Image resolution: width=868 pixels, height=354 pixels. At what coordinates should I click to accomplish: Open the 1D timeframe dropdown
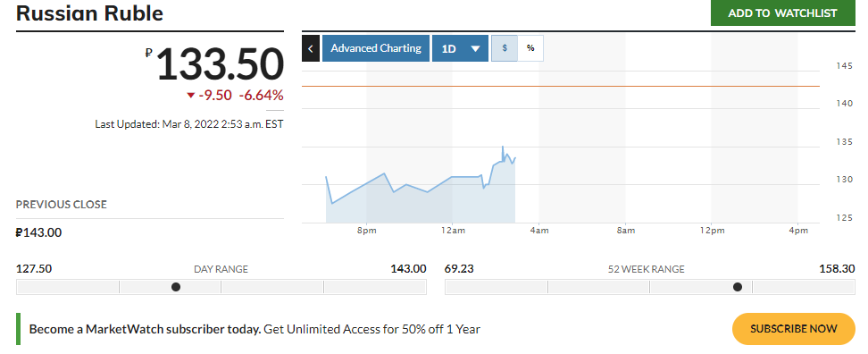pos(460,48)
